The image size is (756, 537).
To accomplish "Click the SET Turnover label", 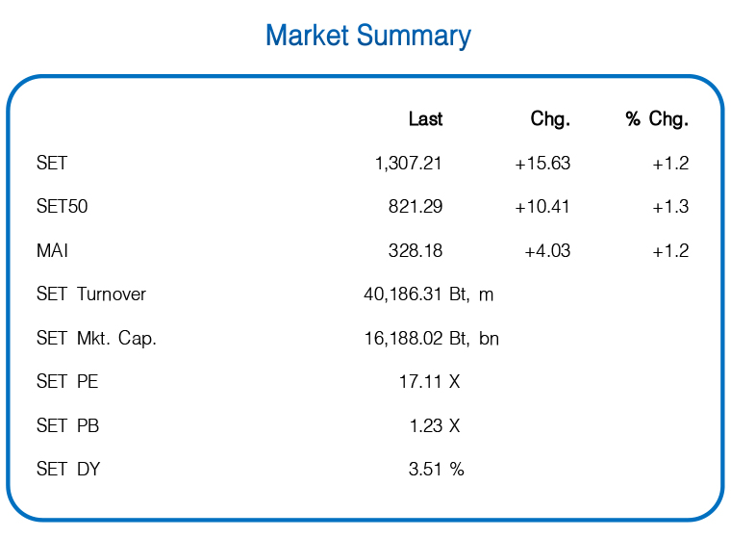I will point(91,294).
